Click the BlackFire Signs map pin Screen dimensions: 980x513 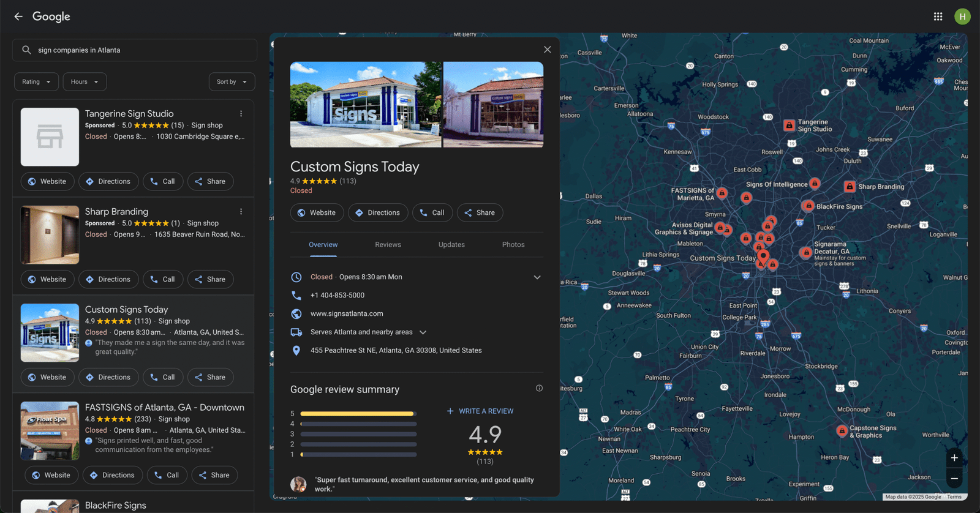809,206
